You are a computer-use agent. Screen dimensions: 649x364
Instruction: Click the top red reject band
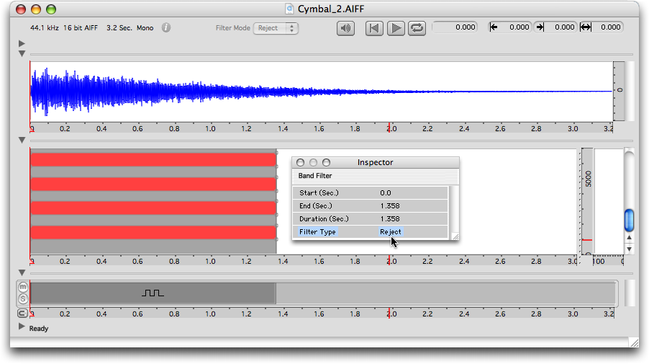click(153, 160)
